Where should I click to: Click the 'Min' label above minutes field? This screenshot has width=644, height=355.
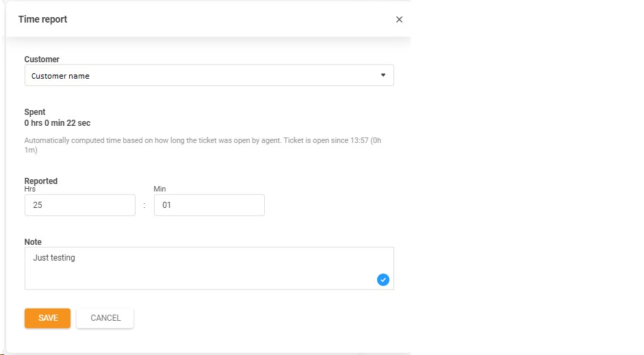point(159,189)
